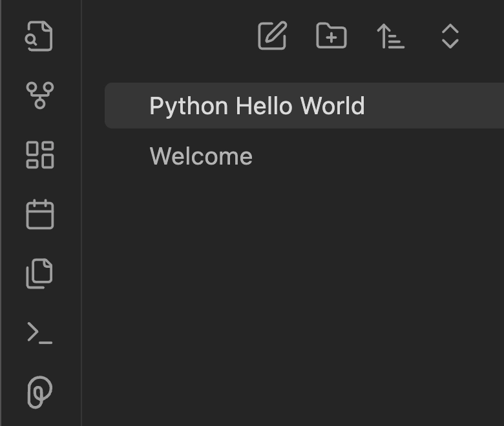504x426 pixels.
Task: Click the paperclip icon in the ribbon
Action: [x=39, y=392]
